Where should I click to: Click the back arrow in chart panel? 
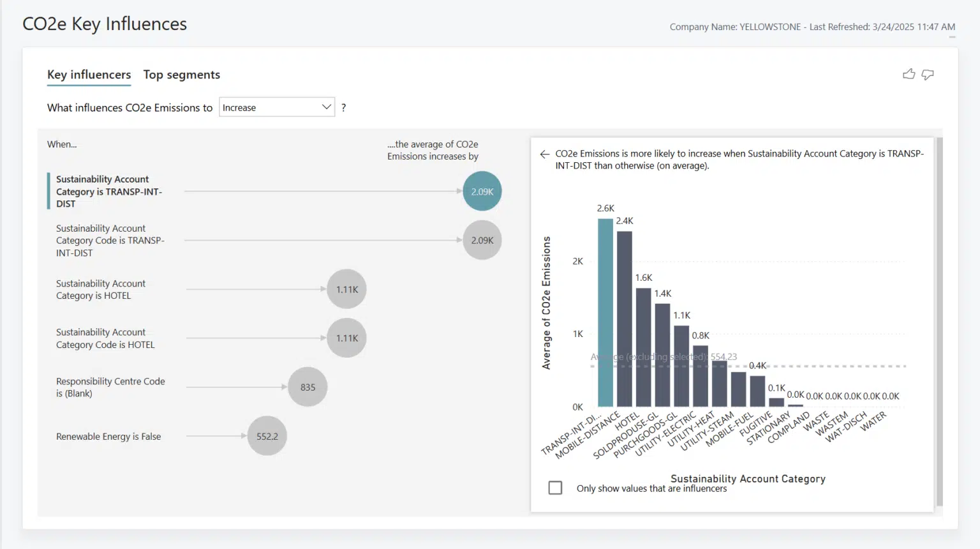544,154
